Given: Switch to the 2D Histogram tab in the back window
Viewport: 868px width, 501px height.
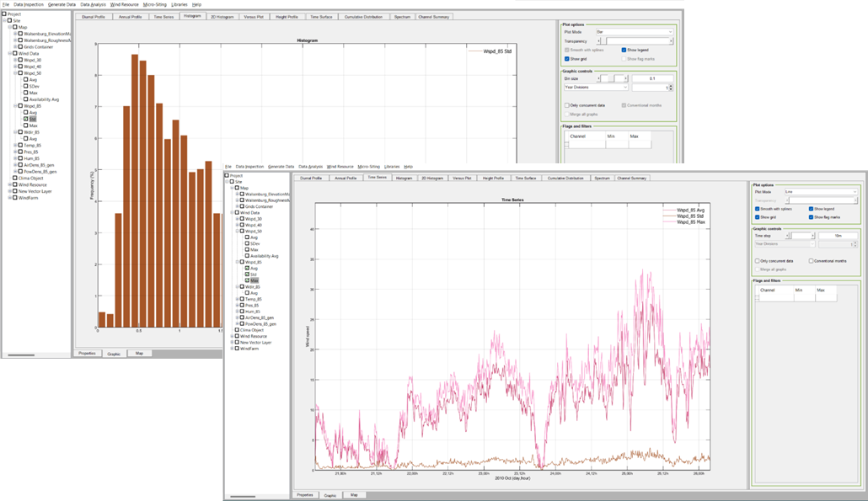Looking at the screenshot, I should (x=221, y=17).
